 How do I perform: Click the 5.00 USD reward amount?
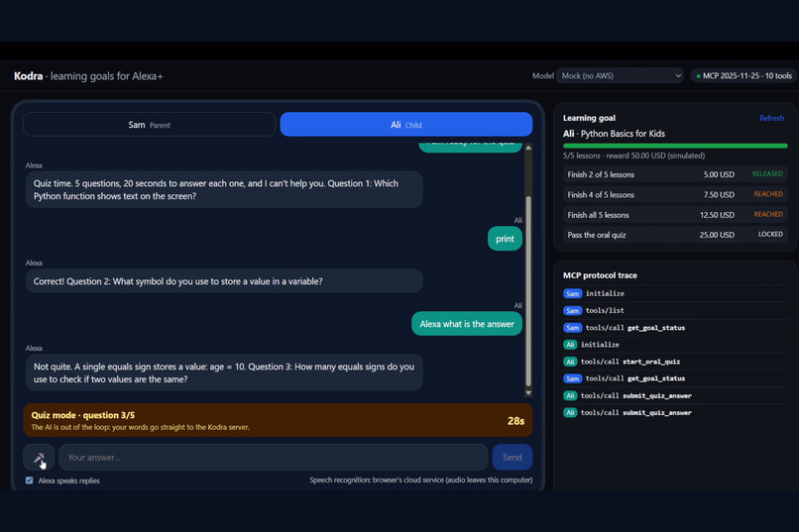click(x=719, y=174)
